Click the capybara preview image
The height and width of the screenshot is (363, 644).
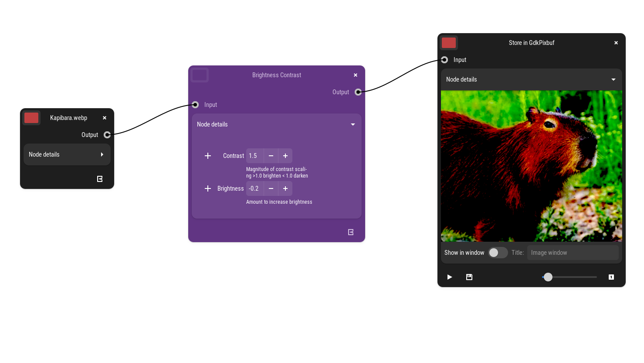[x=531, y=166]
